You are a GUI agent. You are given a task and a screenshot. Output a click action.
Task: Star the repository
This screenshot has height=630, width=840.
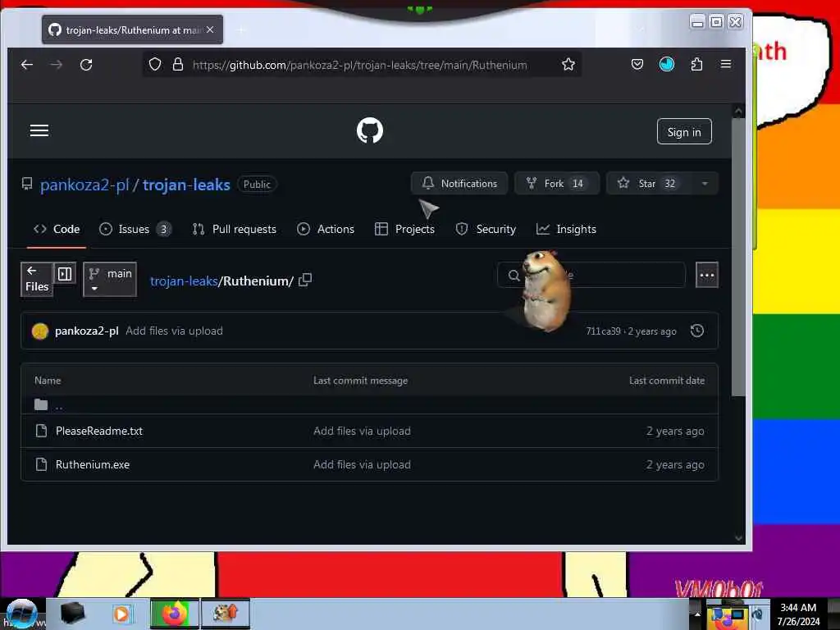coord(649,183)
